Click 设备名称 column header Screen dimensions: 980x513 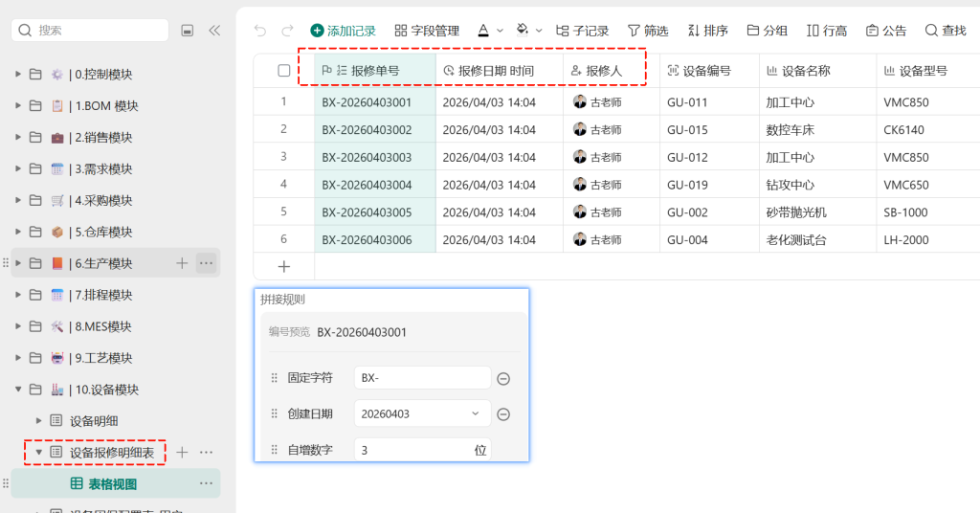coord(817,71)
